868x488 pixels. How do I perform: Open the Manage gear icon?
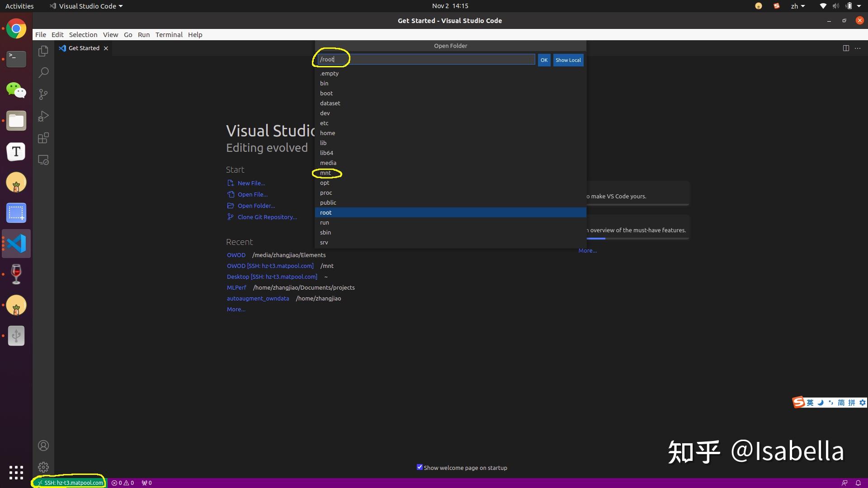click(43, 467)
